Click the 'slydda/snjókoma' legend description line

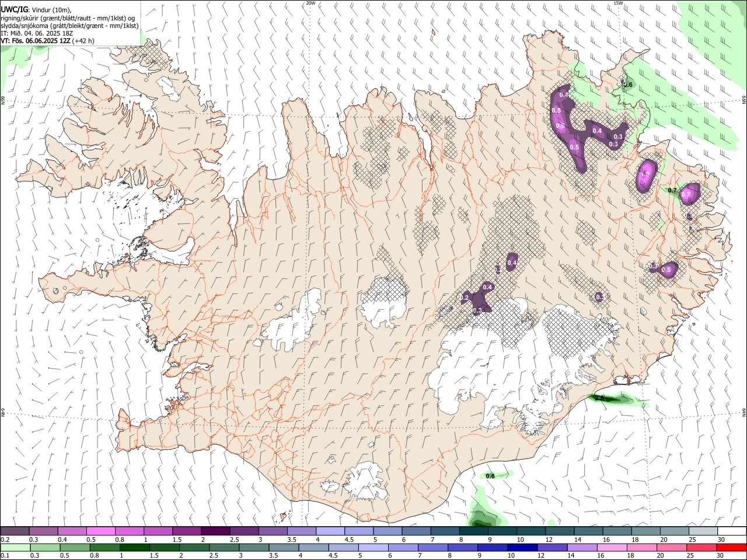[x=69, y=26]
